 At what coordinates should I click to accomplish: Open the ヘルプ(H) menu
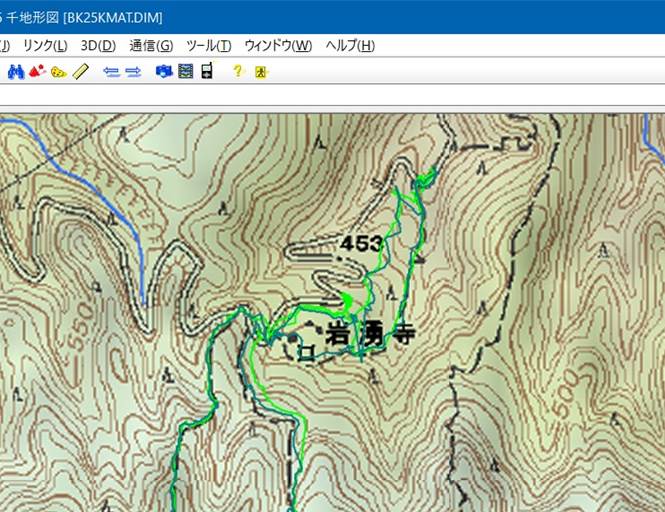[x=350, y=45]
